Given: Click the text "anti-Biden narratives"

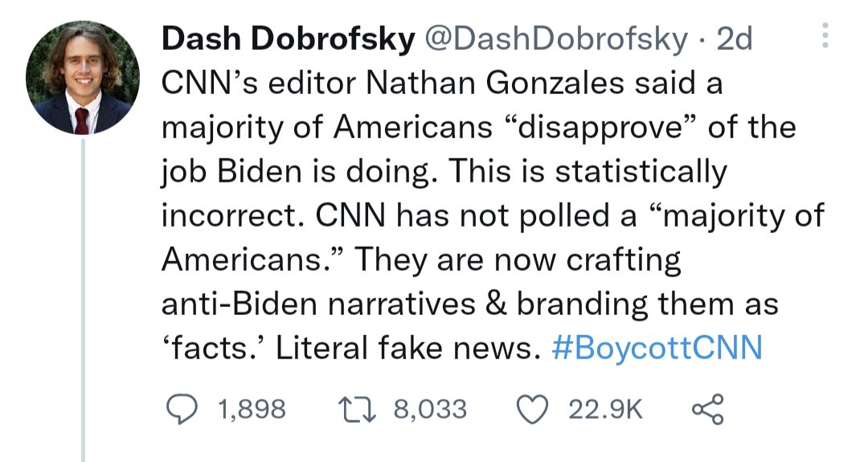Looking at the screenshot, I should pos(325,305).
